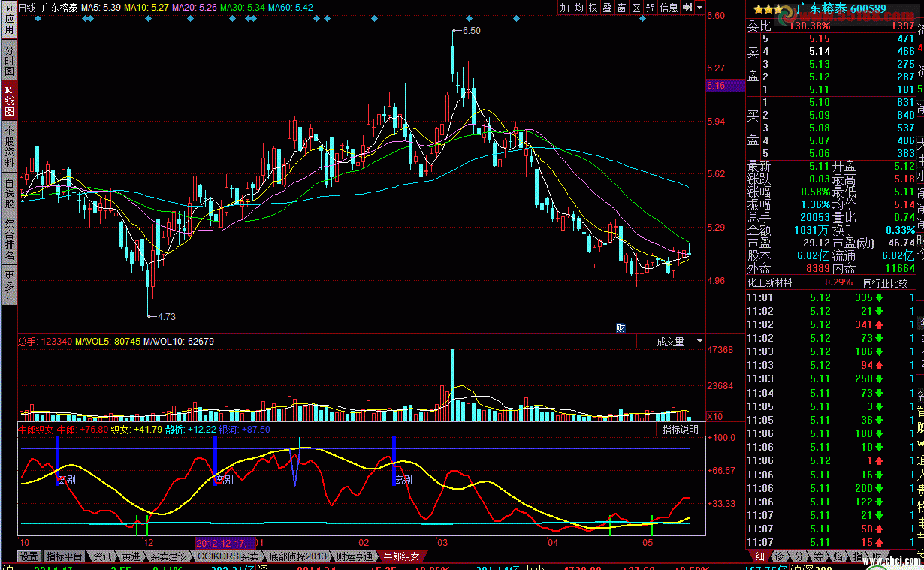The width and height of the screenshot is (924, 570).
Task: Click the 区 range toolbar button
Action: click(x=636, y=8)
